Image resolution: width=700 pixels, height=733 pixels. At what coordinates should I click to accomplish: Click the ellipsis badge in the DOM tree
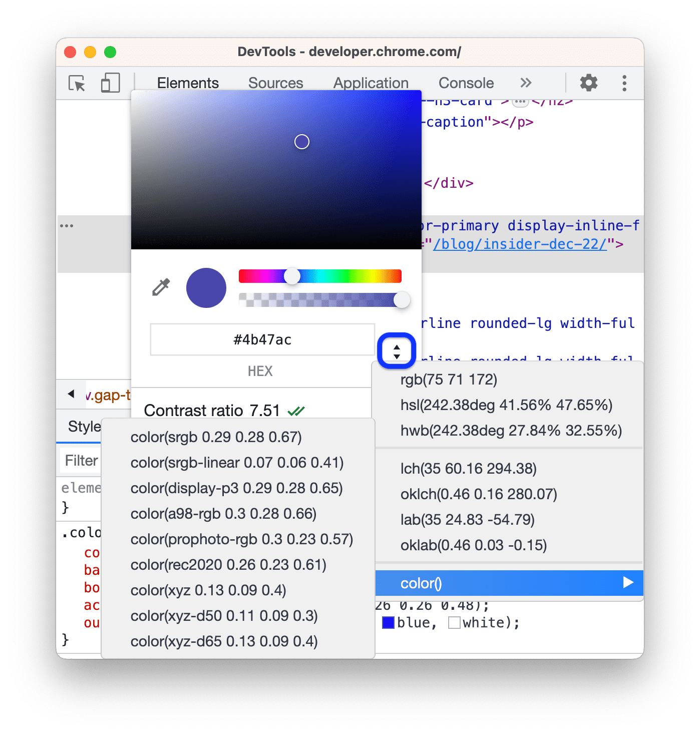click(x=521, y=101)
